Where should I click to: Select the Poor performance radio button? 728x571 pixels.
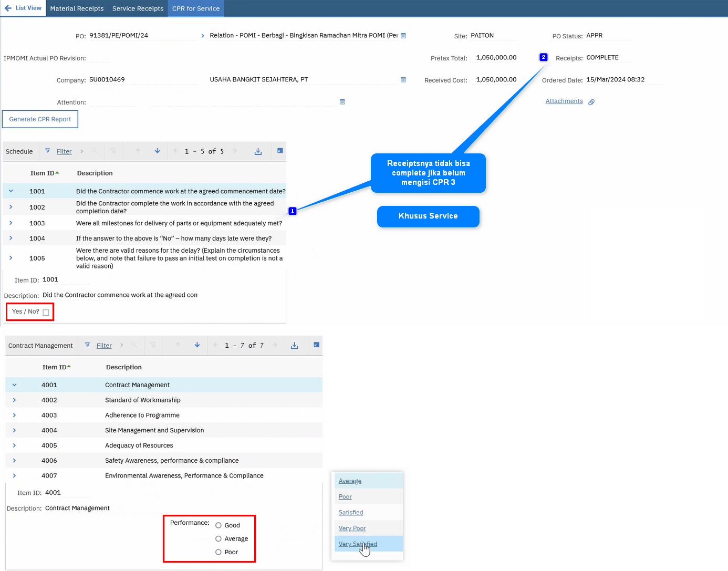point(219,552)
